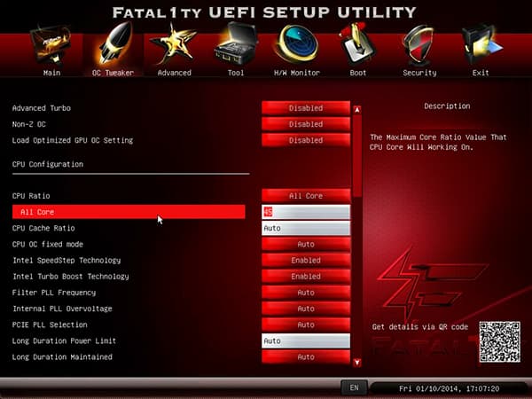The image size is (532, 399).
Task: Click the EN language button
Action: [354, 387]
